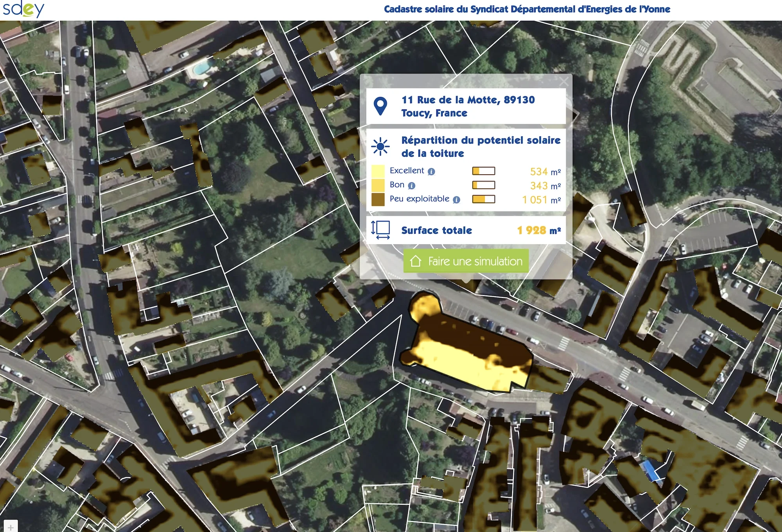This screenshot has height=532, width=782.
Task: Click the sun icon for solar potential
Action: (x=380, y=147)
